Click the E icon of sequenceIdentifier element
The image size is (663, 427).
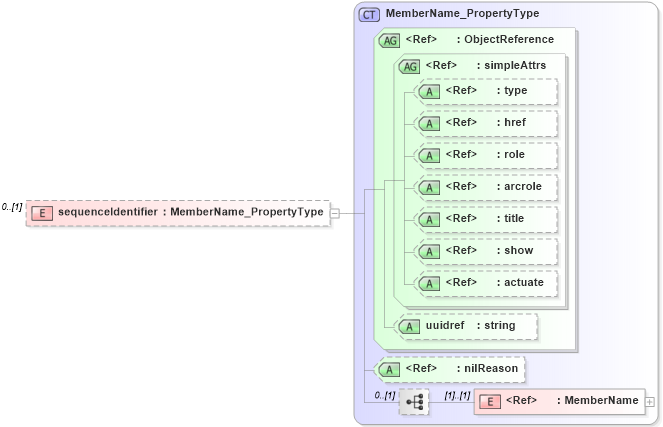coord(42,214)
